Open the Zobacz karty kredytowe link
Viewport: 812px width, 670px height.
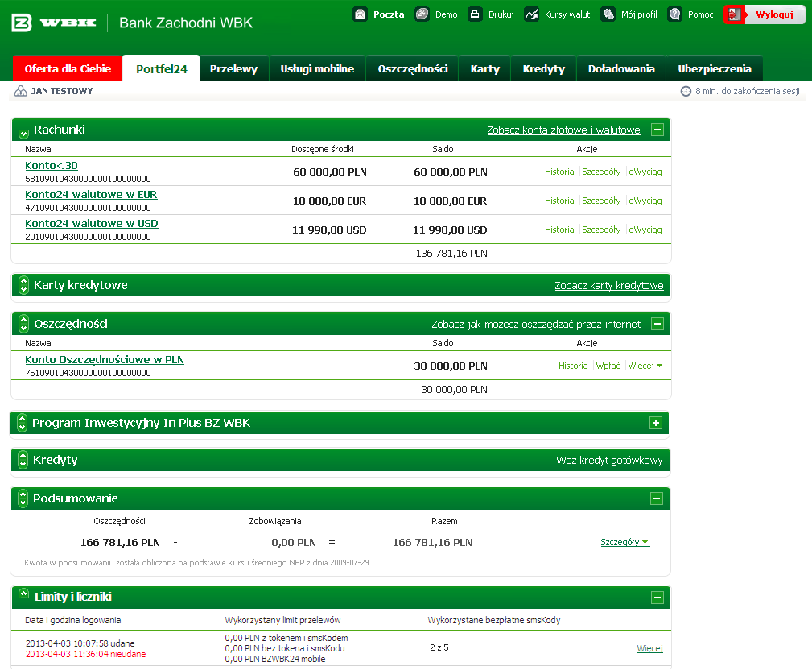[609, 286]
